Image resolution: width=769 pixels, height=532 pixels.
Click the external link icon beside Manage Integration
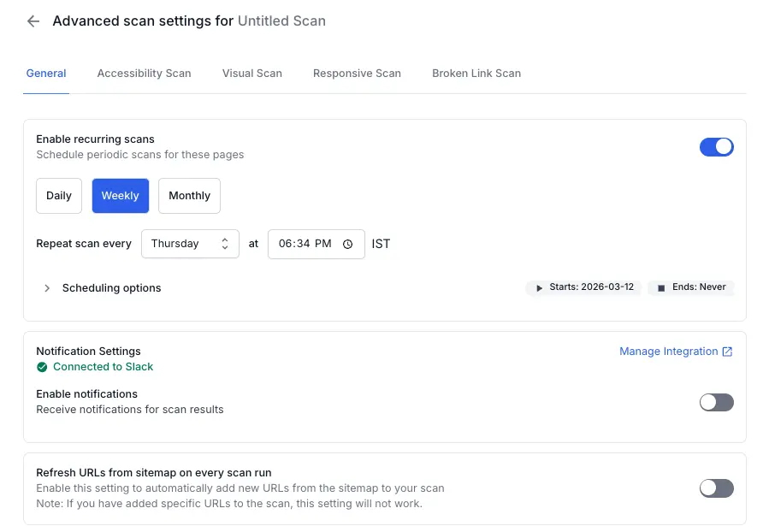tap(727, 352)
